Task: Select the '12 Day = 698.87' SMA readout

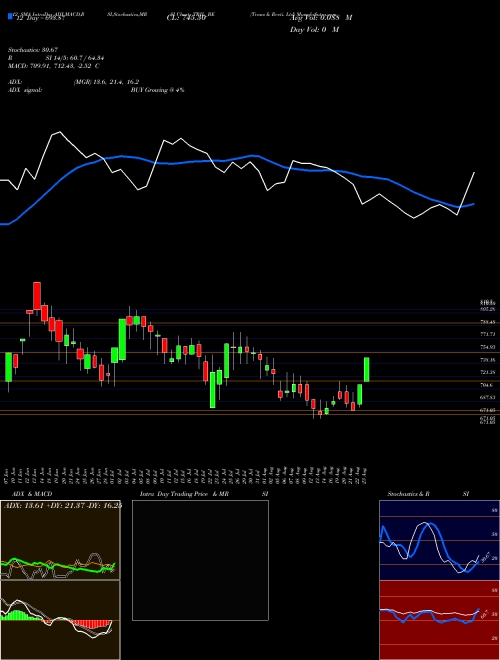Action: point(38,19)
